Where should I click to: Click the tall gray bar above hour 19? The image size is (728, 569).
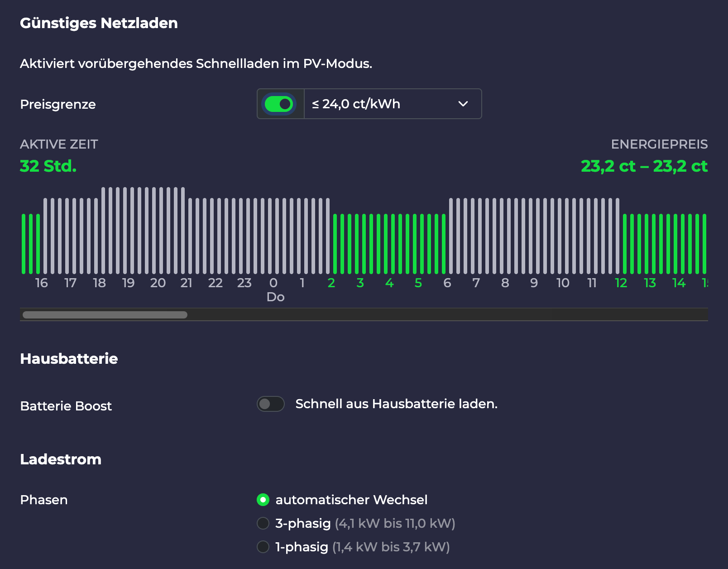tap(132, 230)
